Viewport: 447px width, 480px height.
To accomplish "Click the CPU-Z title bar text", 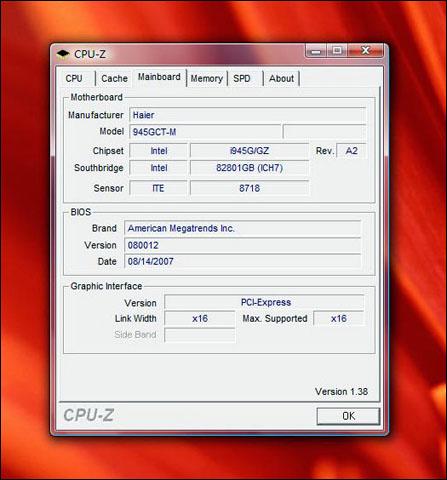I will (x=90, y=54).
